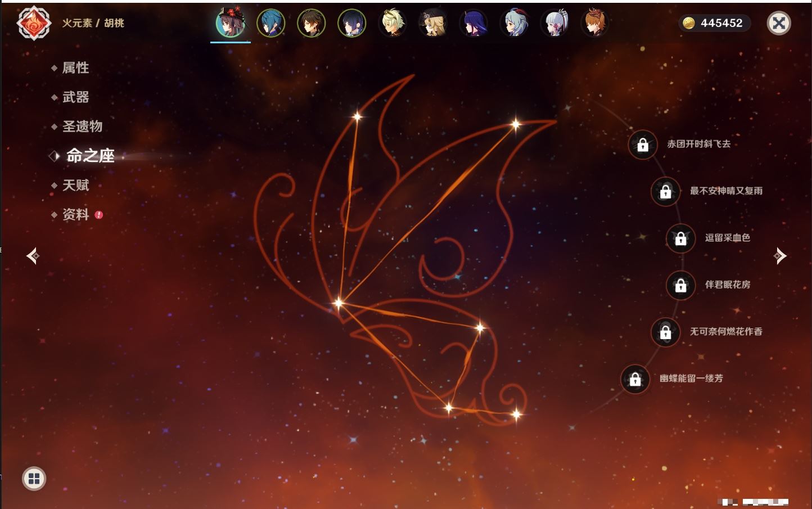Select constellation label 伴君眠花房

coord(728,285)
